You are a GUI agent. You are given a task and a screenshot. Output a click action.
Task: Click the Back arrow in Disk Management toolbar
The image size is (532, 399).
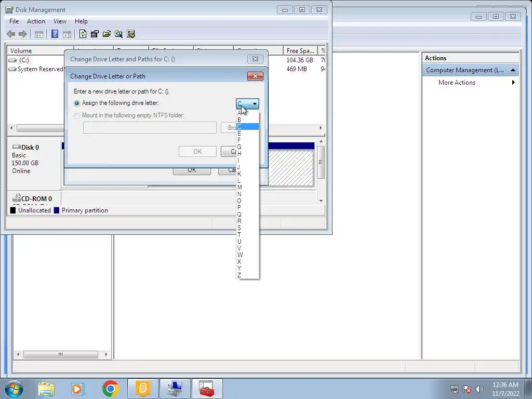point(11,34)
